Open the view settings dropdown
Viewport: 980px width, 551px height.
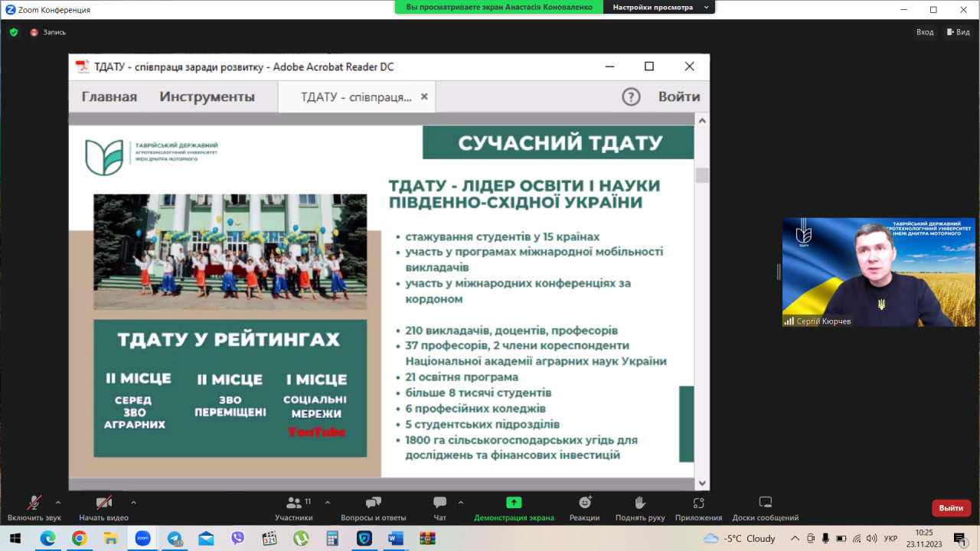pos(658,8)
